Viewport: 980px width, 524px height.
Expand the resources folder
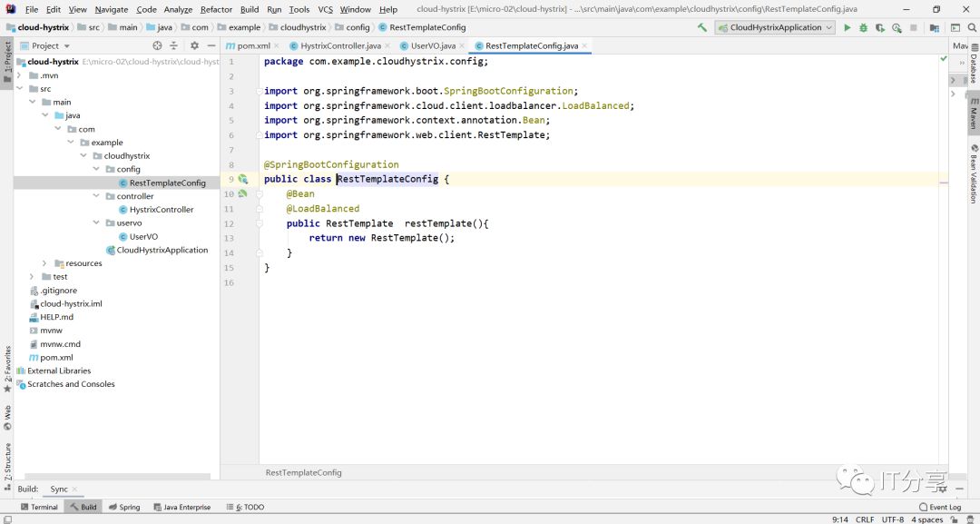(x=44, y=263)
